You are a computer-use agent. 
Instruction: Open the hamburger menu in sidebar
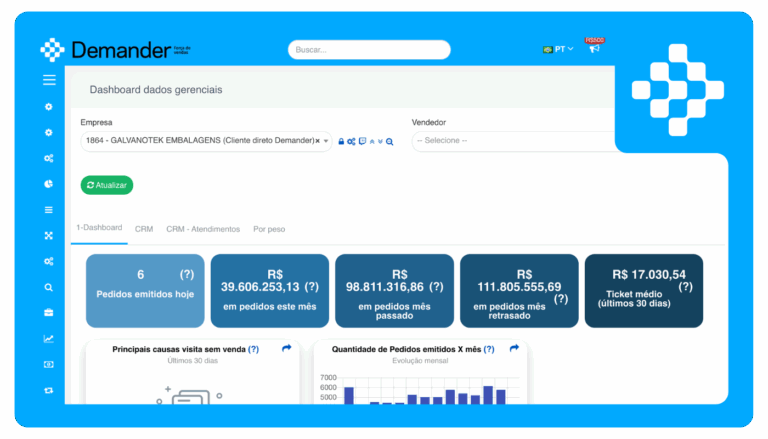(x=48, y=80)
